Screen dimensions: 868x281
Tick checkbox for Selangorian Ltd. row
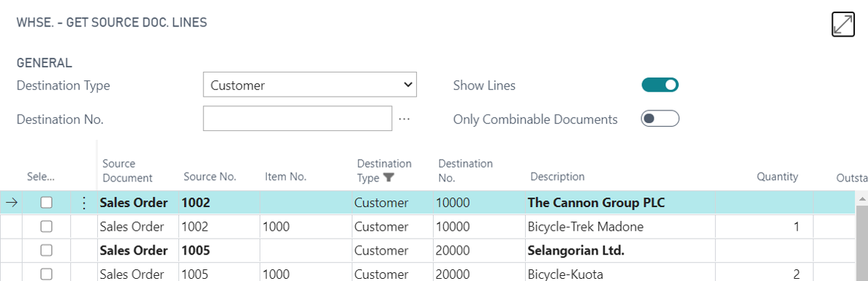pos(47,250)
